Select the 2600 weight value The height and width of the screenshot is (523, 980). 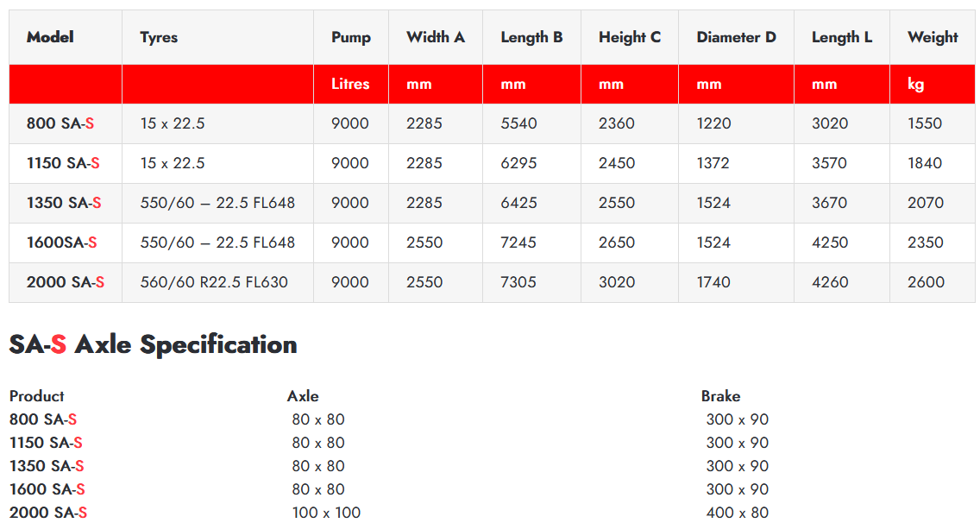pyautogui.click(x=926, y=282)
